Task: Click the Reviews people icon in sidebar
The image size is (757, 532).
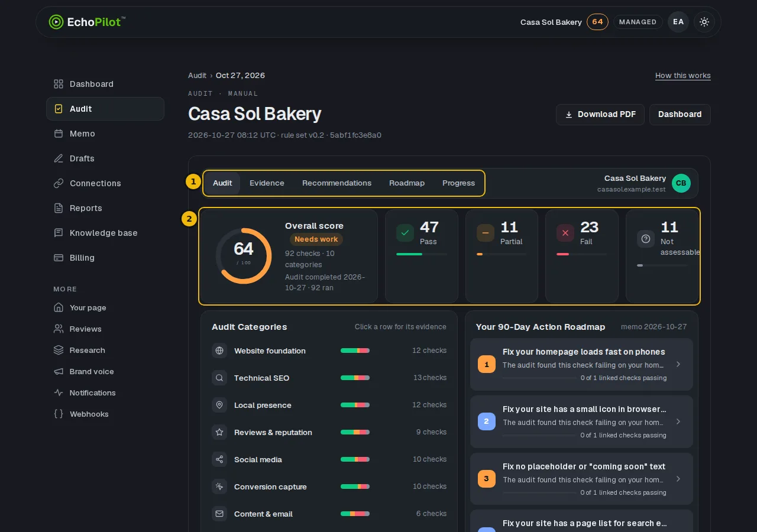Action: pos(59,329)
